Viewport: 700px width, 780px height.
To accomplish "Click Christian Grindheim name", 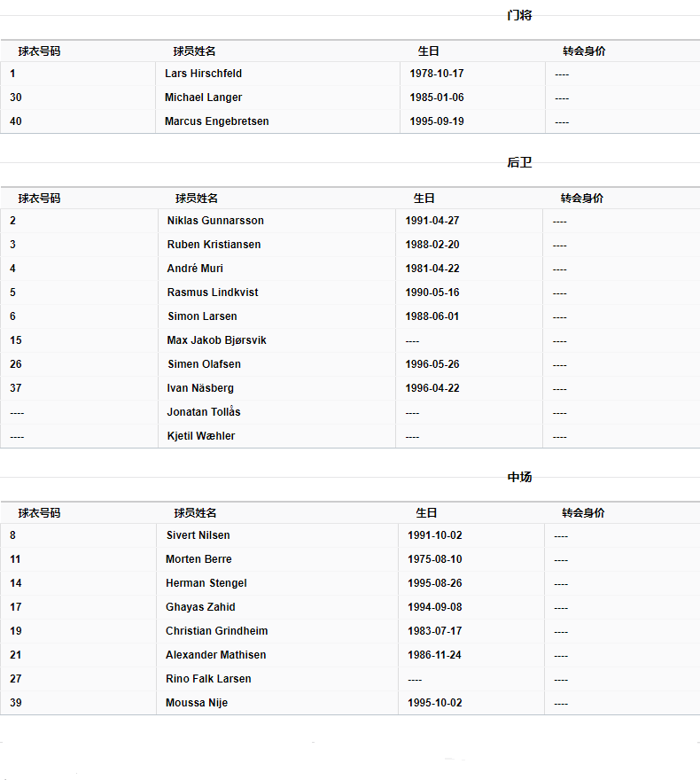I will [216, 631].
